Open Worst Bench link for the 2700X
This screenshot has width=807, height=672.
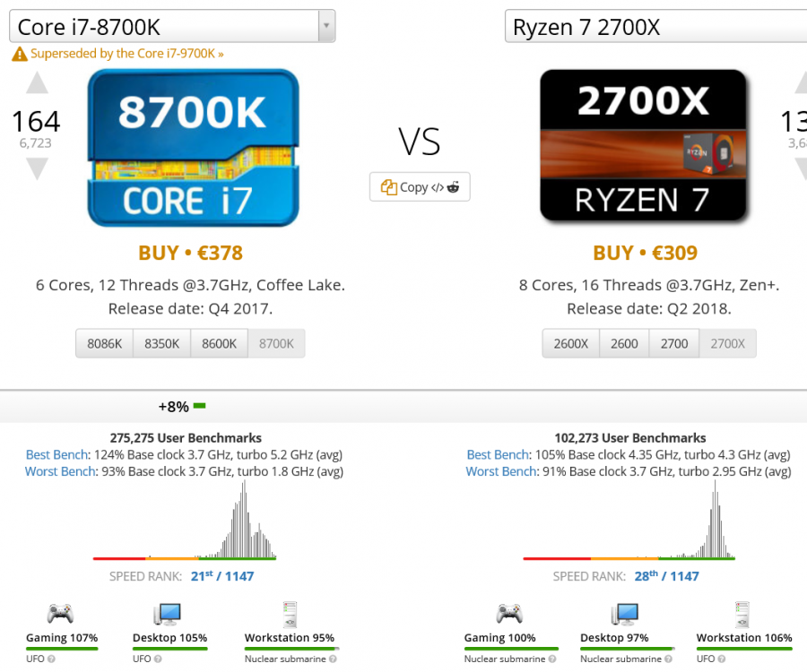(501, 471)
